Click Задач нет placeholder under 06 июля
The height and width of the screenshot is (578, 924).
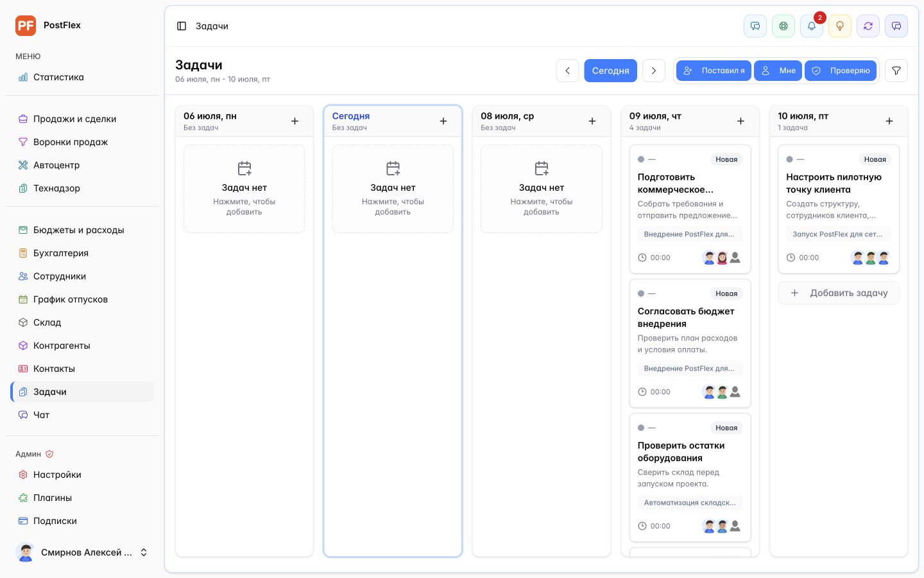[x=244, y=188]
